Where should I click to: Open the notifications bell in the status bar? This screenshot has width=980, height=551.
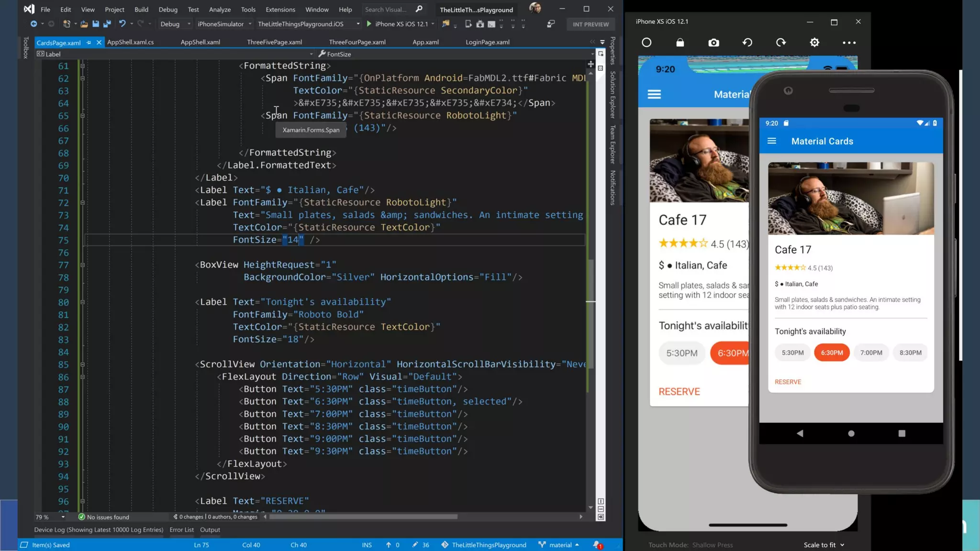pyautogui.click(x=597, y=545)
